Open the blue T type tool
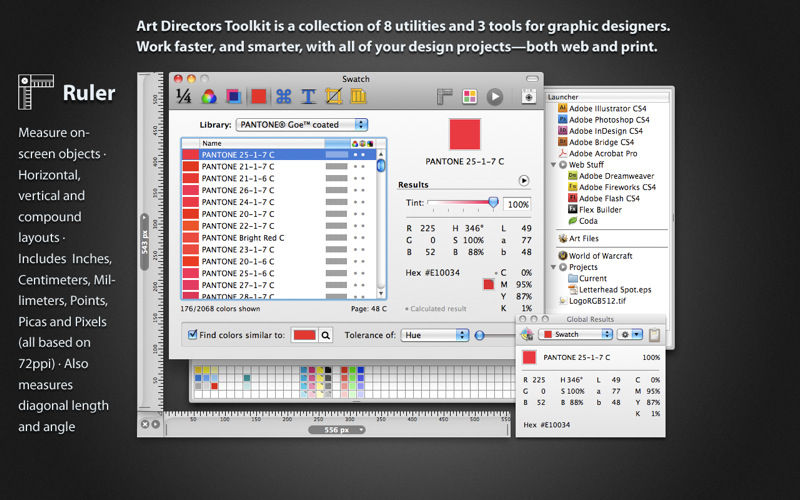This screenshot has height=500, width=800. [x=308, y=96]
